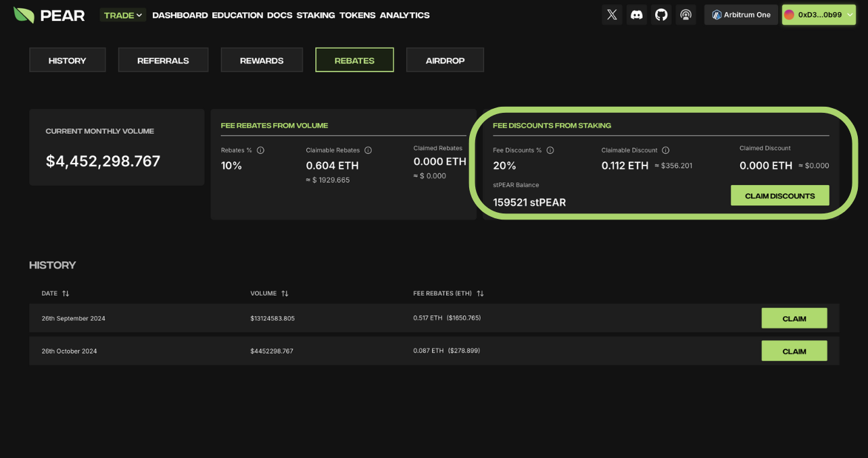This screenshot has height=458, width=868.
Task: Claim the 26th September 2024 rebate
Action: 794,318
